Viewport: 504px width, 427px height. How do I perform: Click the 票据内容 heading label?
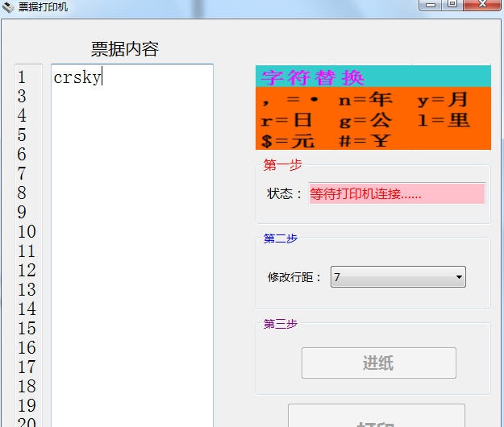(125, 49)
